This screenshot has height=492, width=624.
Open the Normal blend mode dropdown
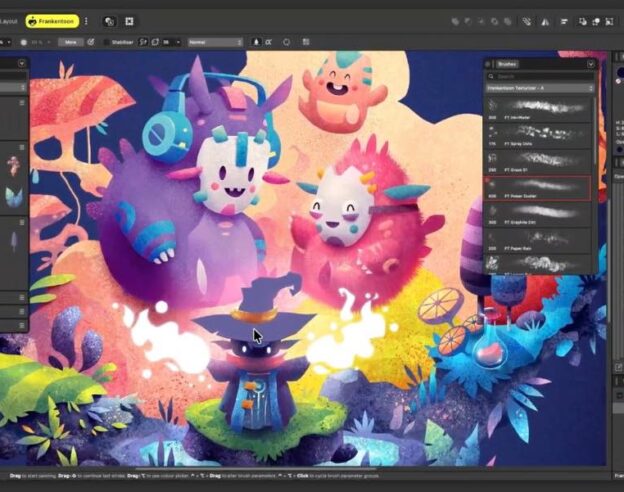[215, 42]
